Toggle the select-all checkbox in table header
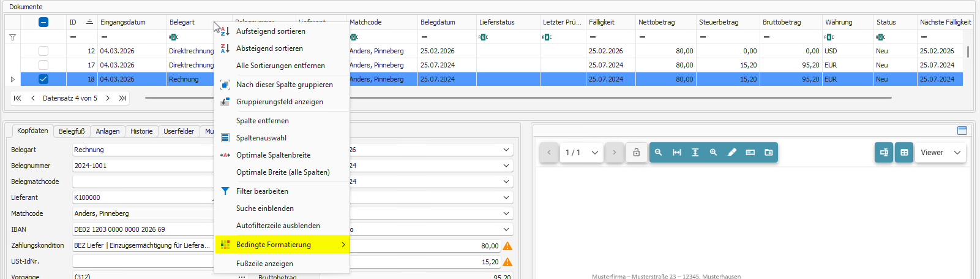980x279 pixels. (x=43, y=22)
